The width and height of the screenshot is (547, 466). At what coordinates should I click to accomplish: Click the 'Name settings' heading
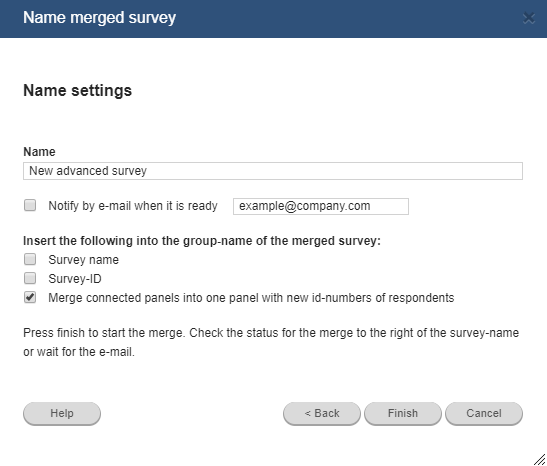[x=77, y=91]
